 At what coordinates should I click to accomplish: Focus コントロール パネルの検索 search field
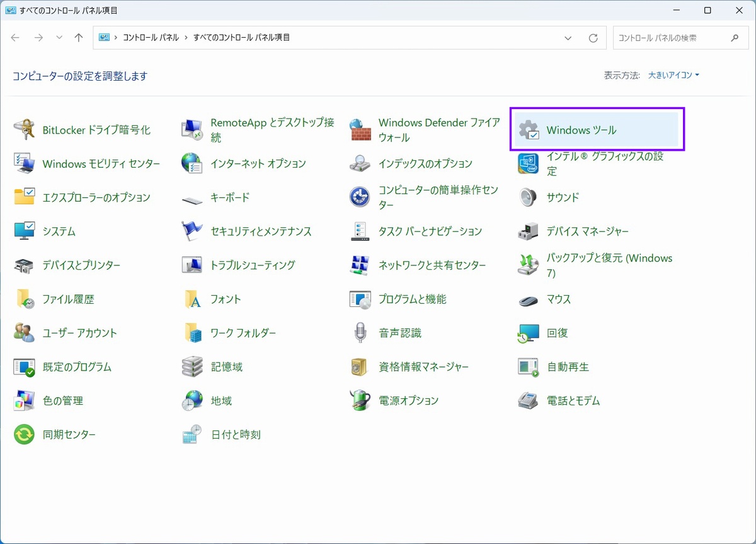pos(680,38)
